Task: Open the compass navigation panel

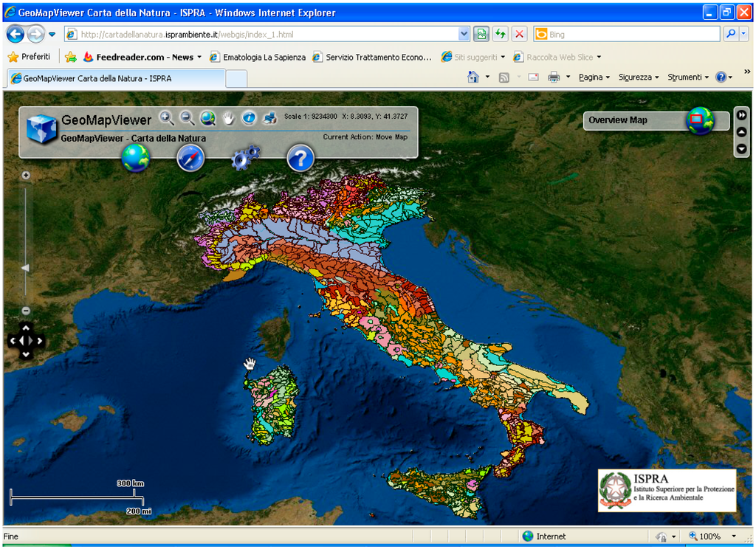Action: click(x=190, y=157)
